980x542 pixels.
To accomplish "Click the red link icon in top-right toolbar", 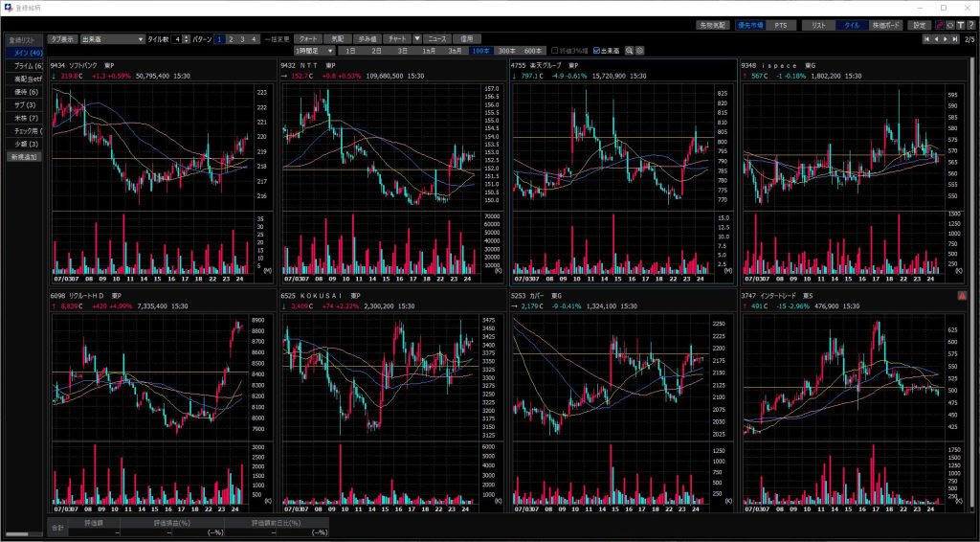I will tap(940, 25).
